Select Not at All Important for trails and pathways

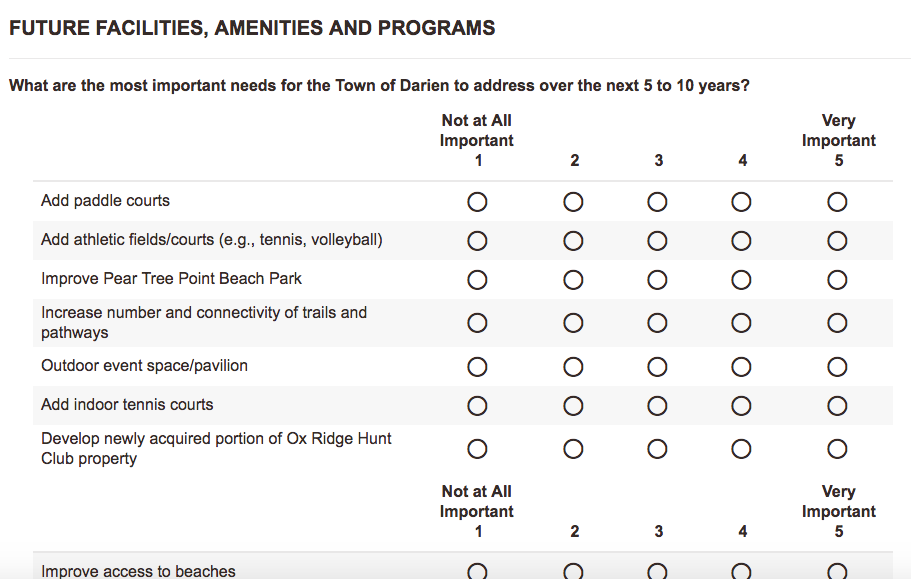[x=477, y=322]
